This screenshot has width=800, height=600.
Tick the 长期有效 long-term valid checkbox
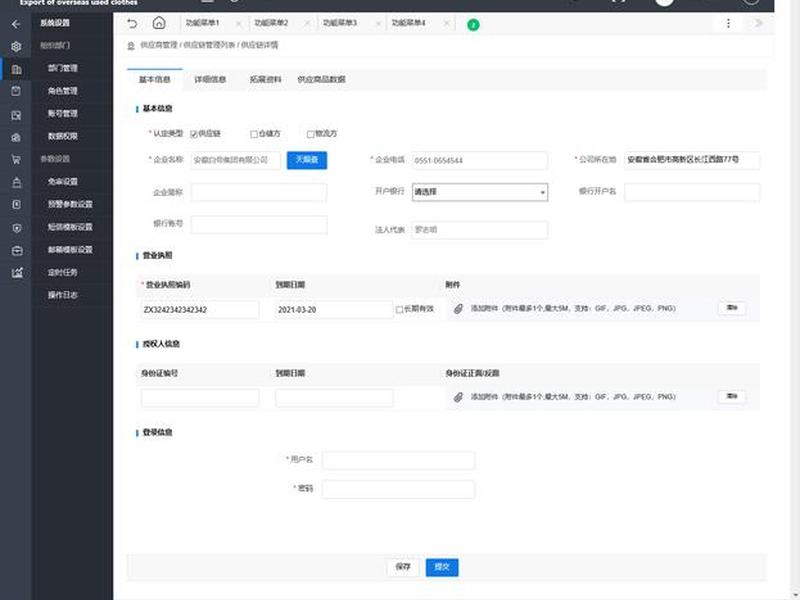(399, 310)
